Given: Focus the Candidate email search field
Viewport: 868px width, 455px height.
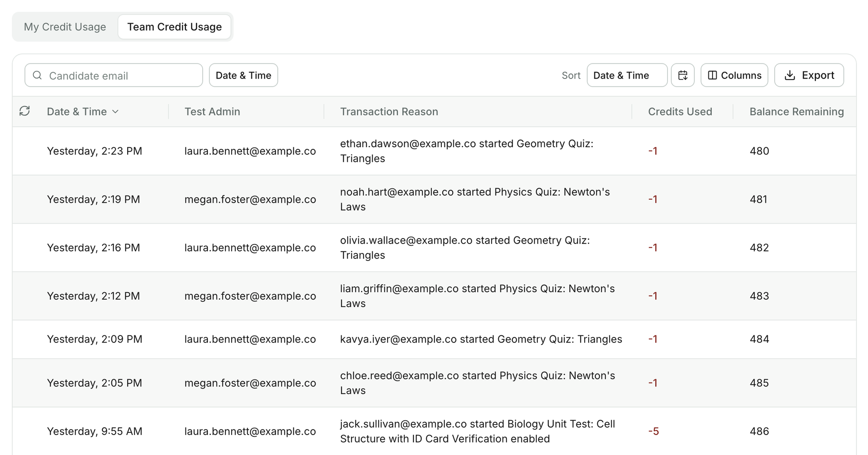Looking at the screenshot, I should 114,75.
